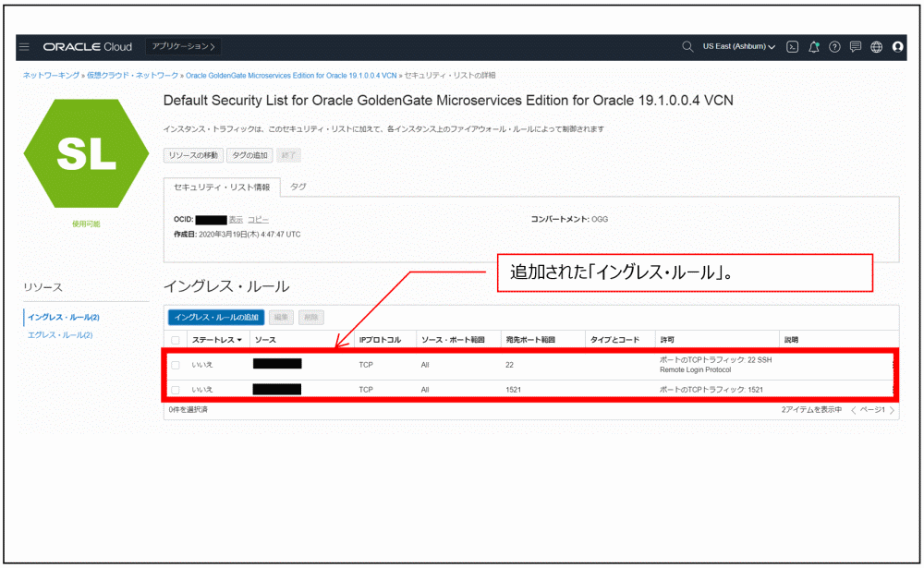Go to next page arrow
The width and height of the screenshot is (924, 568).
[x=893, y=410]
